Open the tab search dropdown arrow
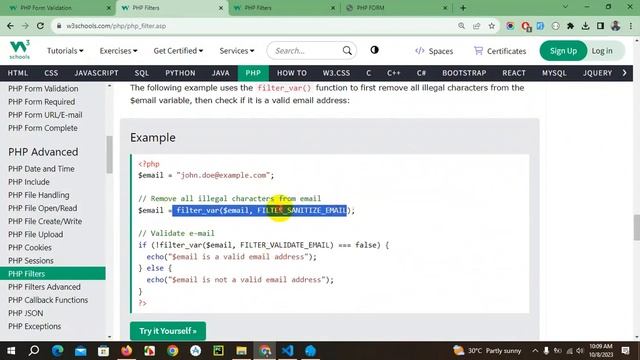This screenshot has width=640, height=360. tap(565, 7)
